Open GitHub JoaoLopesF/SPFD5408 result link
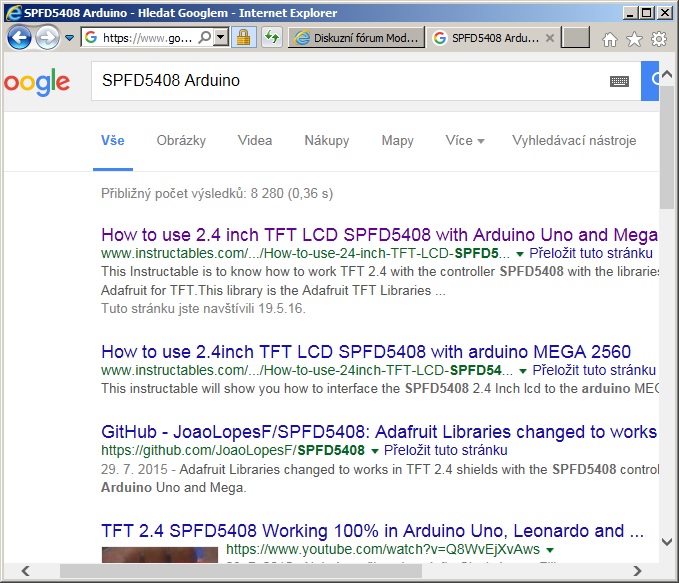The height and width of the screenshot is (583, 679). [379, 432]
